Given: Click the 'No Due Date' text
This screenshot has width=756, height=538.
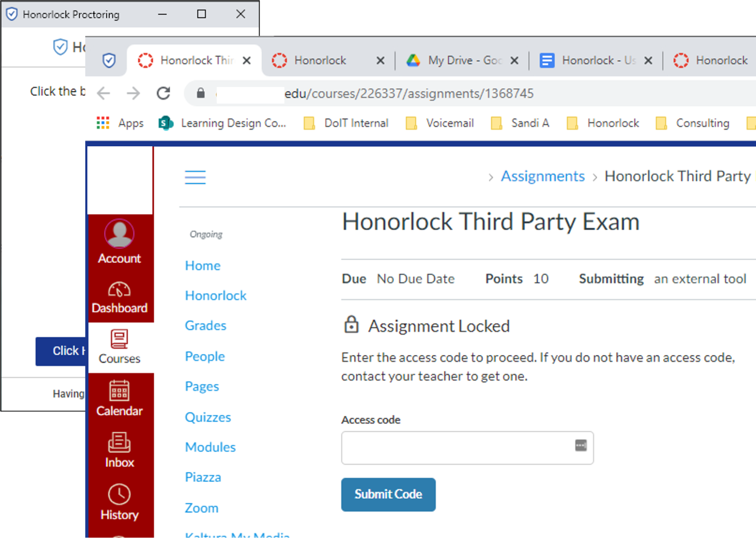Looking at the screenshot, I should click(416, 279).
